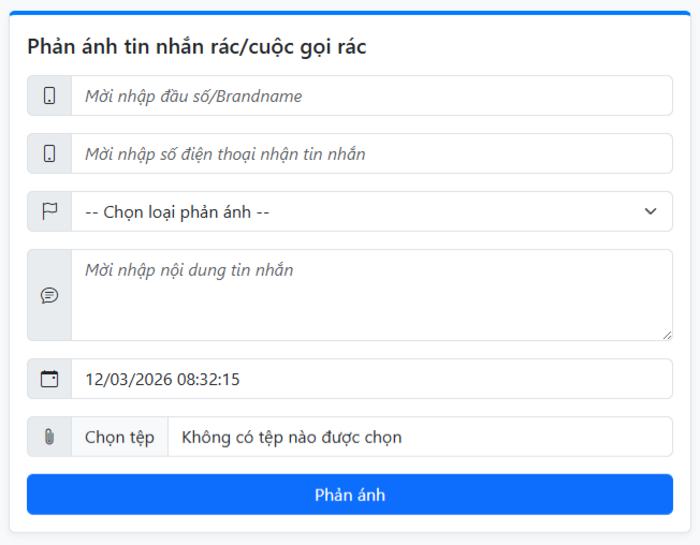Viewport: 700px width, 545px height.
Task: Click the 'Phản ánh tin nhắn rác/cuộc gọi rác' heading
Action: tap(197, 47)
